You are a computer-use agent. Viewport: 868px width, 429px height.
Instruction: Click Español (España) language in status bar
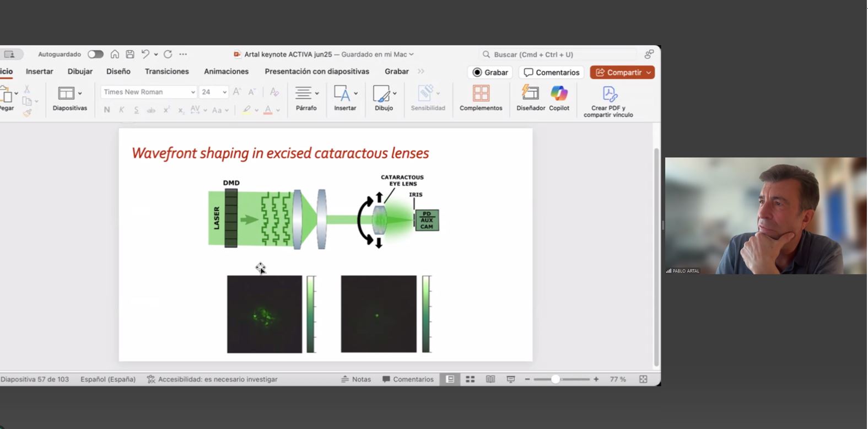108,379
